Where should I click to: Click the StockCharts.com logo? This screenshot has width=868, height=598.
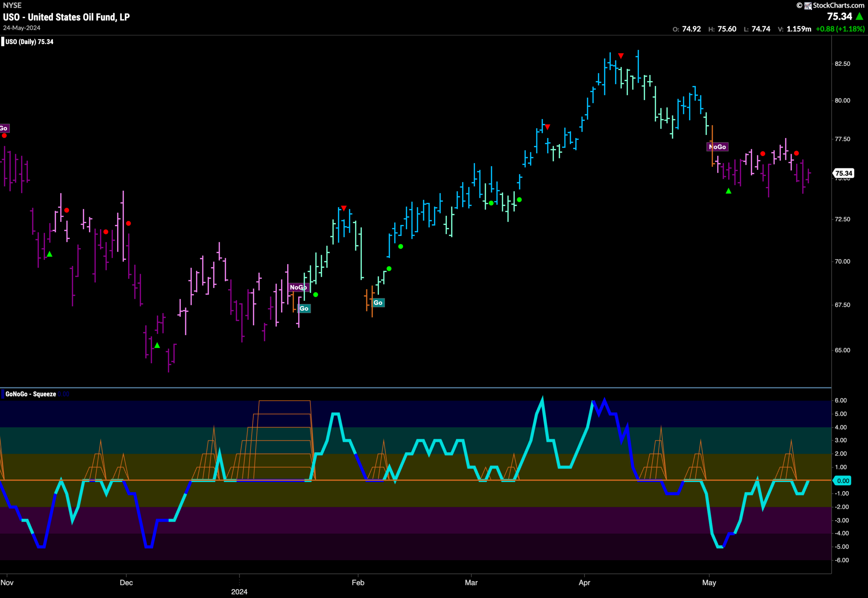coord(834,5)
